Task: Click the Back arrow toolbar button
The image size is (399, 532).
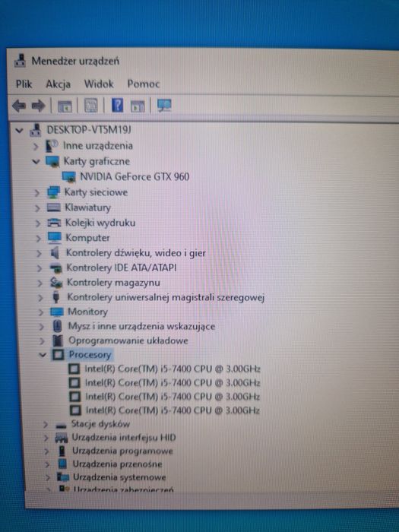Action: [x=19, y=106]
